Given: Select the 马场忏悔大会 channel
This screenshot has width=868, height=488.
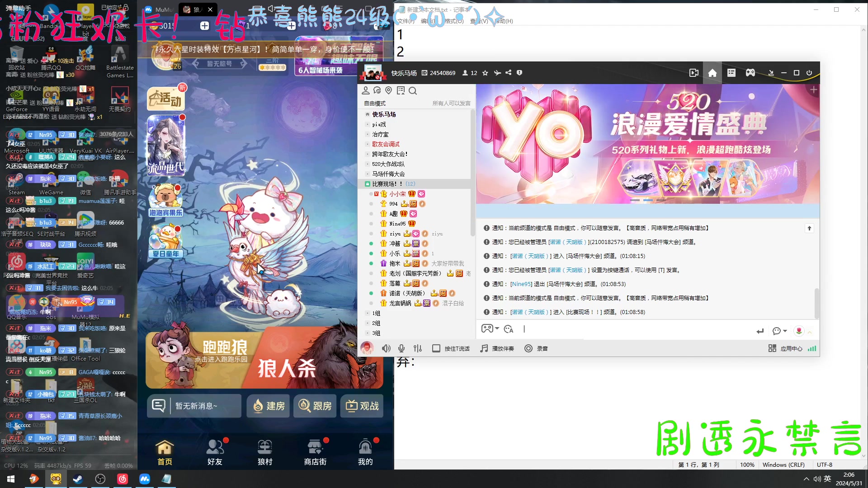Looking at the screenshot, I should [x=388, y=174].
